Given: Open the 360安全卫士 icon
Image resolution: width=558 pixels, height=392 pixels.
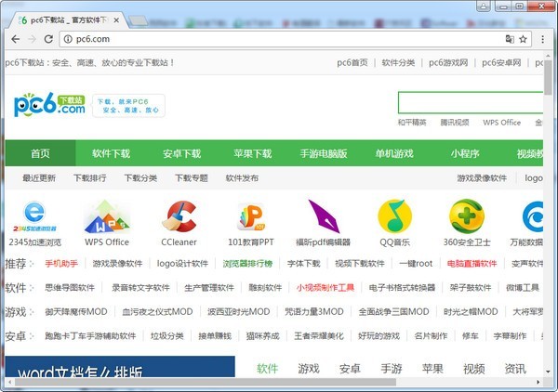Looking at the screenshot, I should click(x=467, y=216).
